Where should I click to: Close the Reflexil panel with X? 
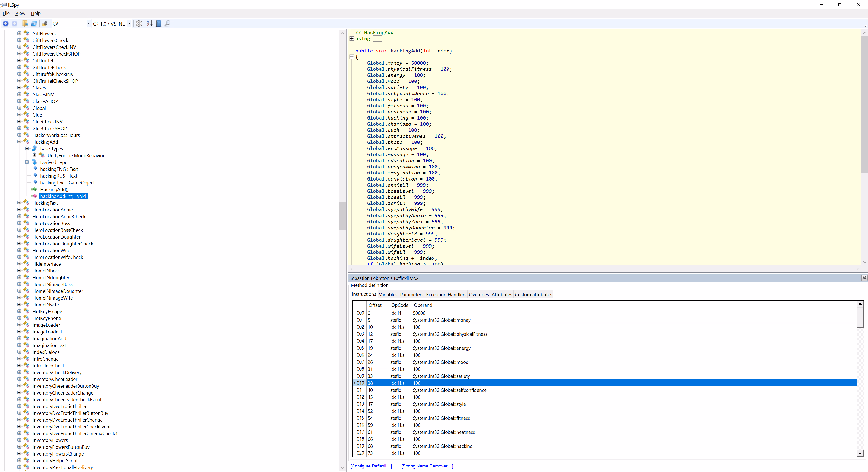click(864, 278)
